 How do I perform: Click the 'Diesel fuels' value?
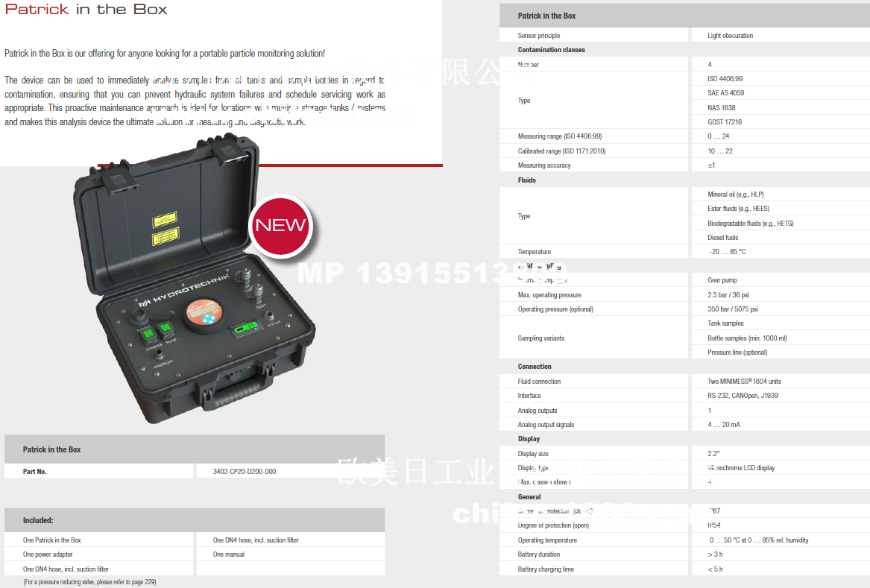pyautogui.click(x=723, y=238)
